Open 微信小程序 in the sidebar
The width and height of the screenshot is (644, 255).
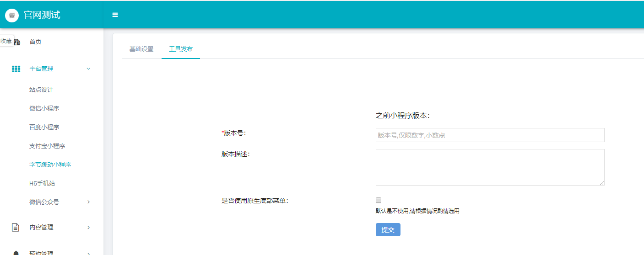click(44, 108)
